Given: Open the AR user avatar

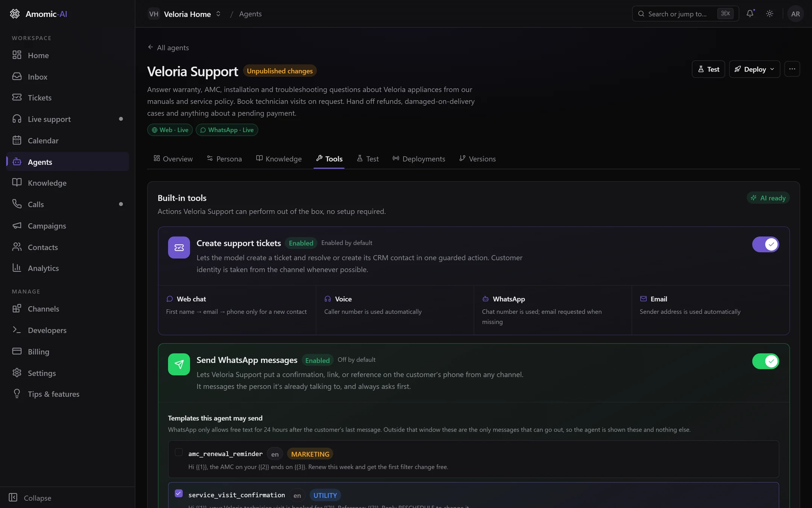Looking at the screenshot, I should (795, 14).
